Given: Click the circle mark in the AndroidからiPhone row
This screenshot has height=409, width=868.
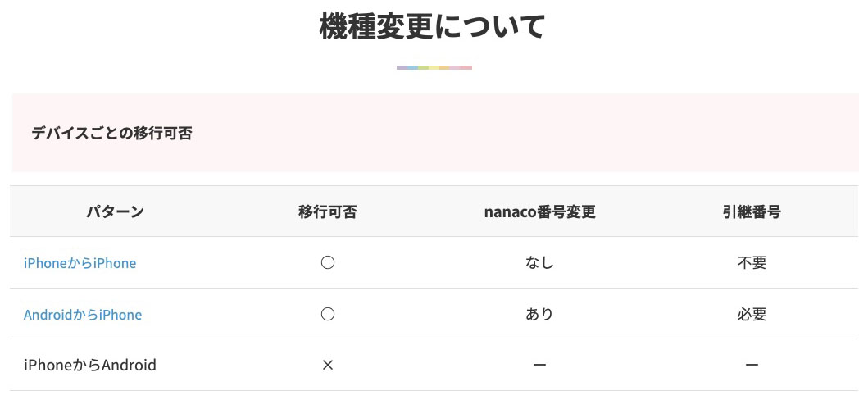Looking at the screenshot, I should 328,315.
